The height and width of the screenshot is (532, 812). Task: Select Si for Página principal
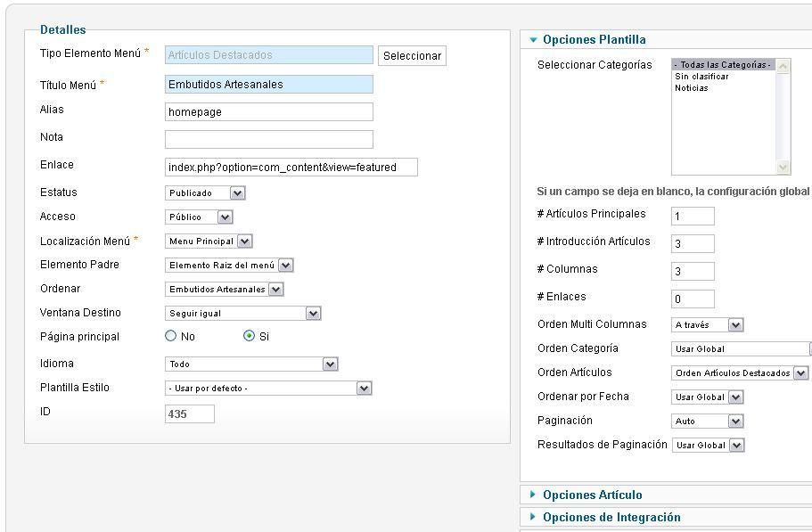[x=249, y=336]
